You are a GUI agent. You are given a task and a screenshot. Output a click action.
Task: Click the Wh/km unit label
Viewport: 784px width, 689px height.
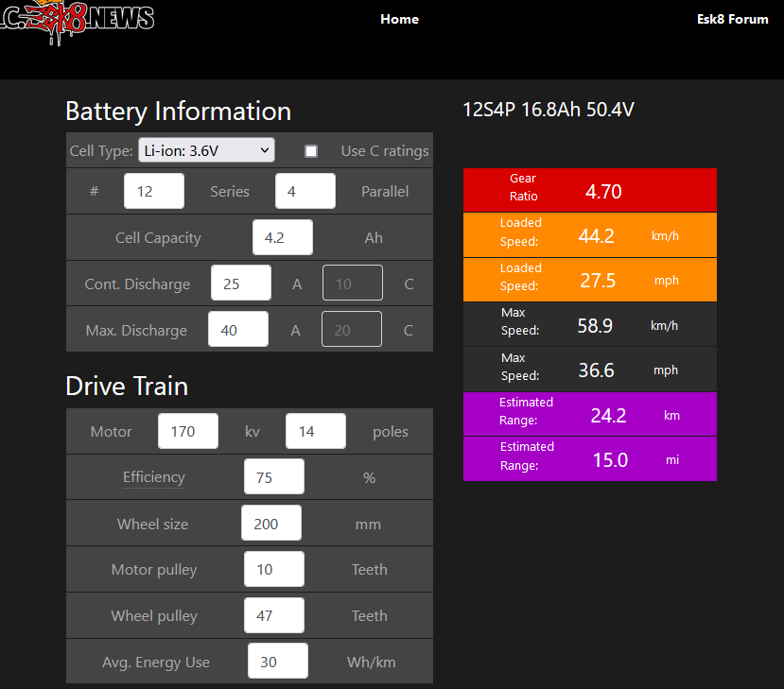click(x=371, y=662)
